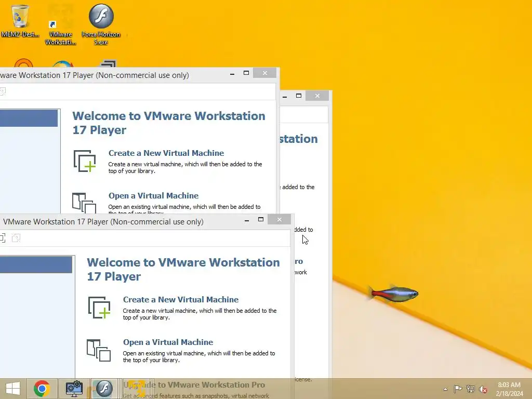
Task: Maximize the frontmost VMware Workstation 17 Player window
Action: click(261, 220)
